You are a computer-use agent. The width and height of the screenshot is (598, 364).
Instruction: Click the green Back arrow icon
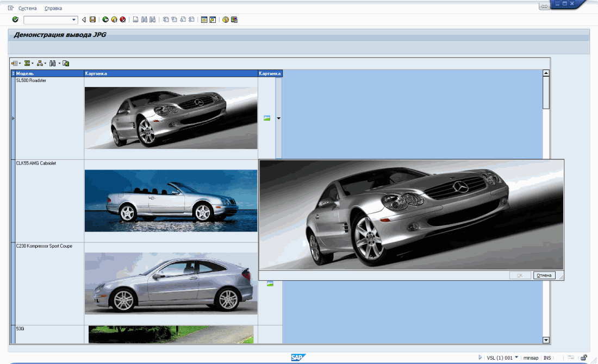coord(105,20)
